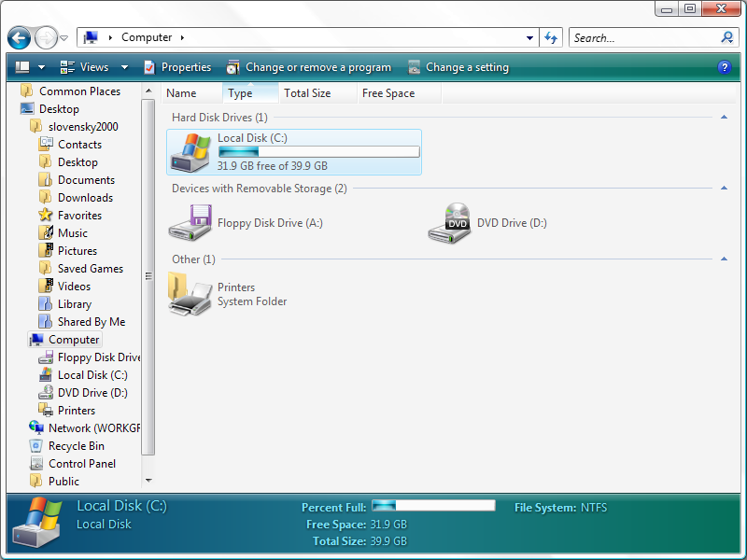This screenshot has width=747, height=560.
Task: Click the Videos folder icon
Action: click(46, 287)
